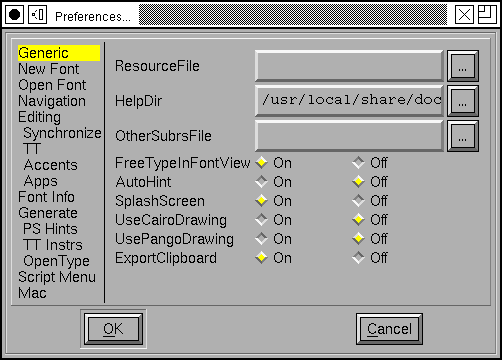This screenshot has width=502, height=360.
Task: Click into the HelpDir path field
Action: tap(349, 101)
